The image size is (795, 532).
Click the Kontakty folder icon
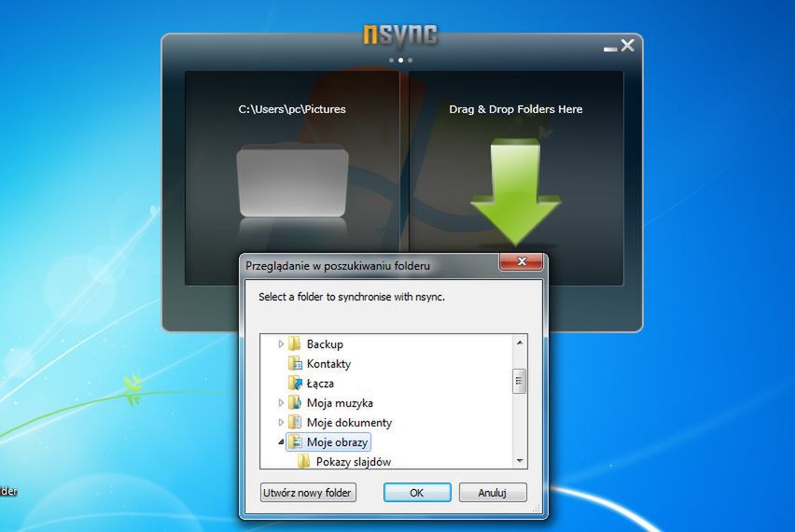[x=295, y=363]
